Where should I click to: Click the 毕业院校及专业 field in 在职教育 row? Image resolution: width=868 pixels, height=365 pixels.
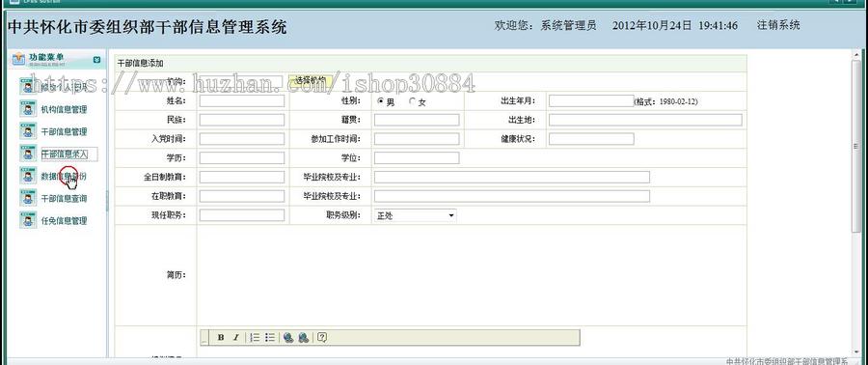[x=512, y=196]
